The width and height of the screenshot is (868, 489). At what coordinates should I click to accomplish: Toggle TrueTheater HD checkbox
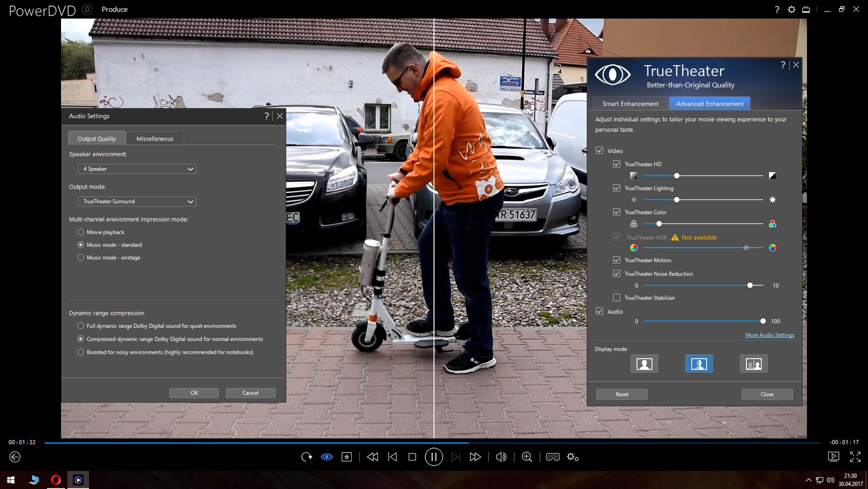click(x=617, y=164)
